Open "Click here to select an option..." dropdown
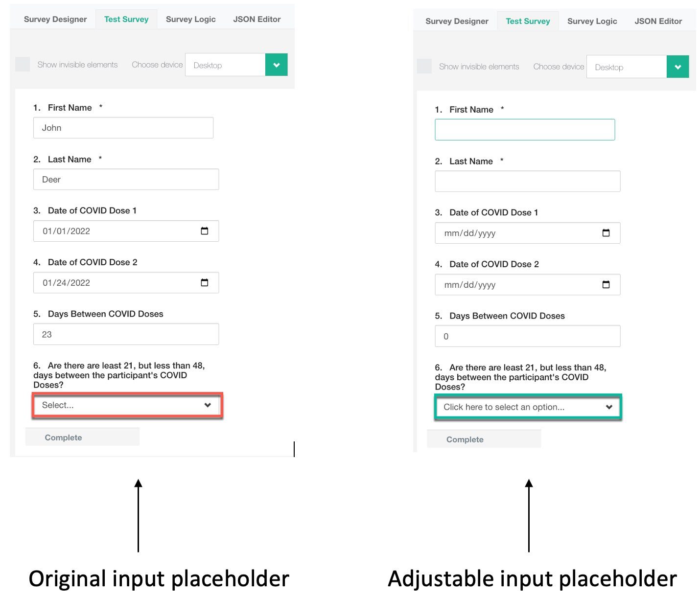Screen dimensions: 700x598 click(528, 407)
